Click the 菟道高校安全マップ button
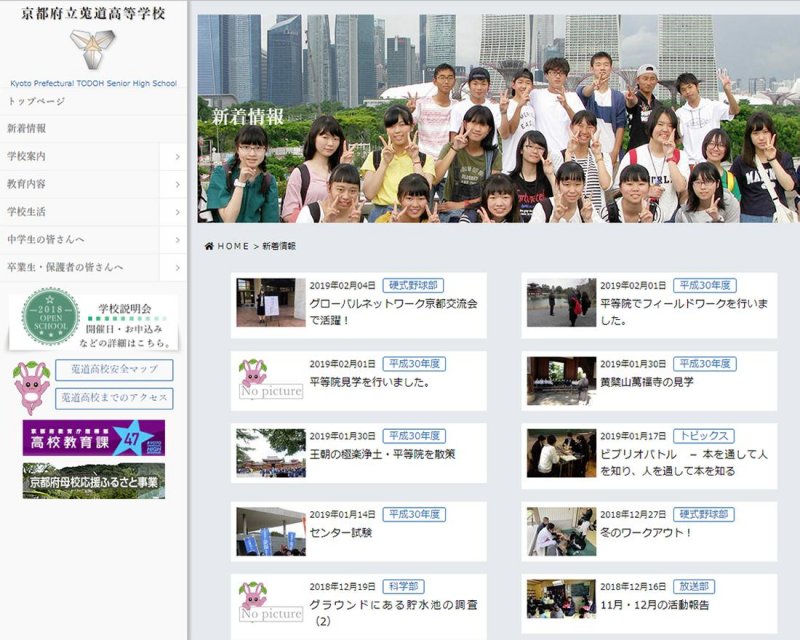This screenshot has height=640, width=800. click(x=114, y=370)
